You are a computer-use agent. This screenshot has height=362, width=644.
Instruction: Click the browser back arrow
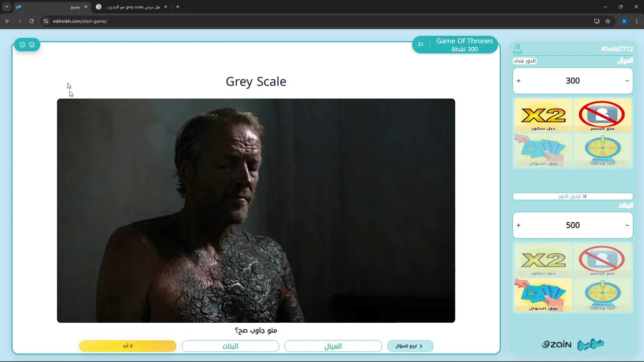coord(7,21)
